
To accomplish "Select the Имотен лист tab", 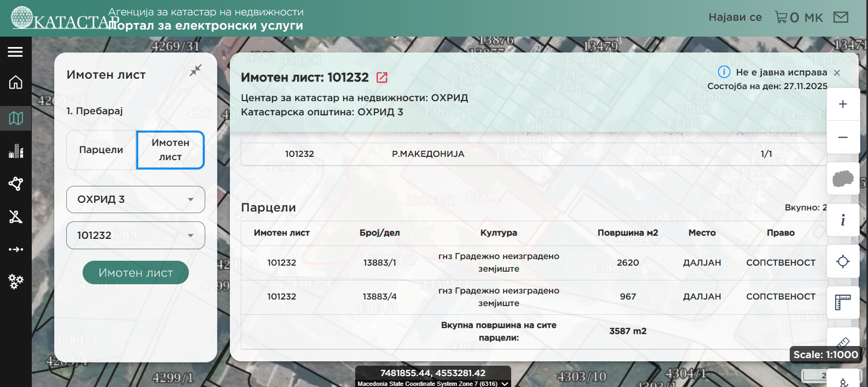I will coord(170,150).
